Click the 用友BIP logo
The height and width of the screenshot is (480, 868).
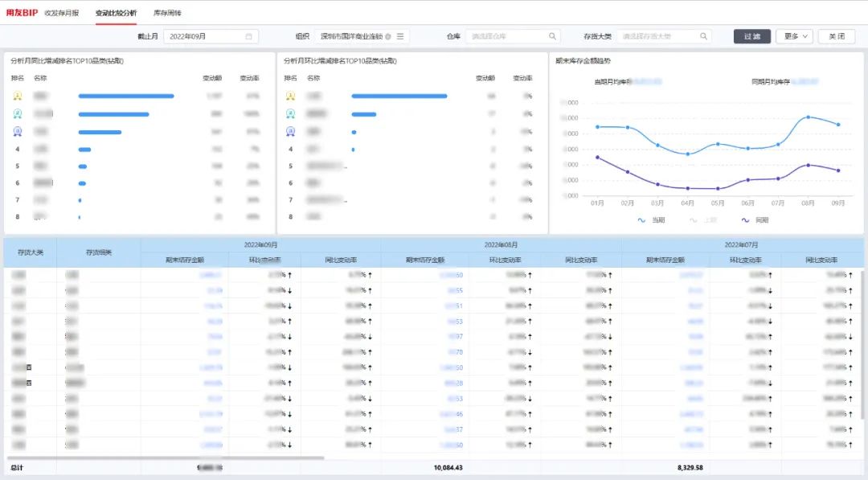[x=22, y=12]
